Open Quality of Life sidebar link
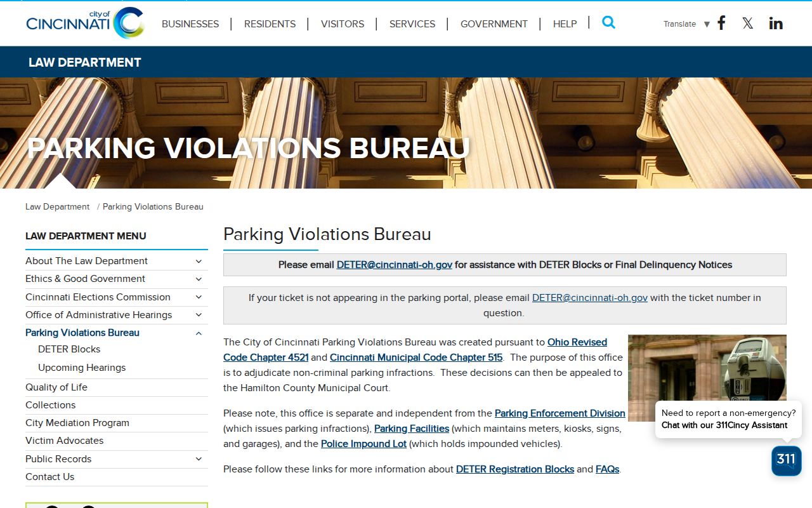Viewport: 812px width, 508px height. pos(56,387)
